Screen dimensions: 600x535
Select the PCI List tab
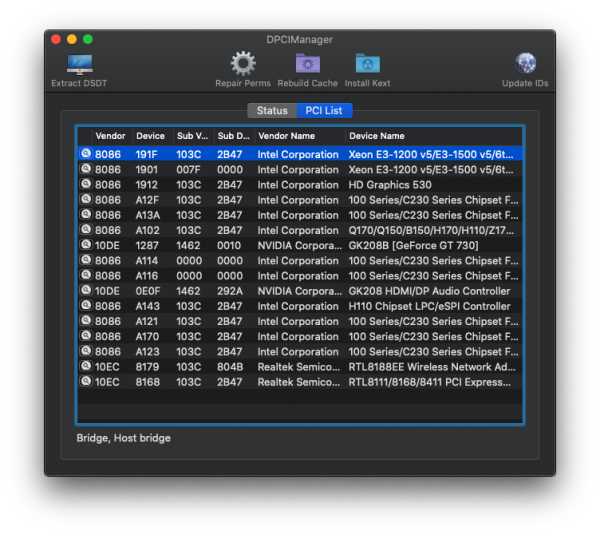tap(324, 111)
